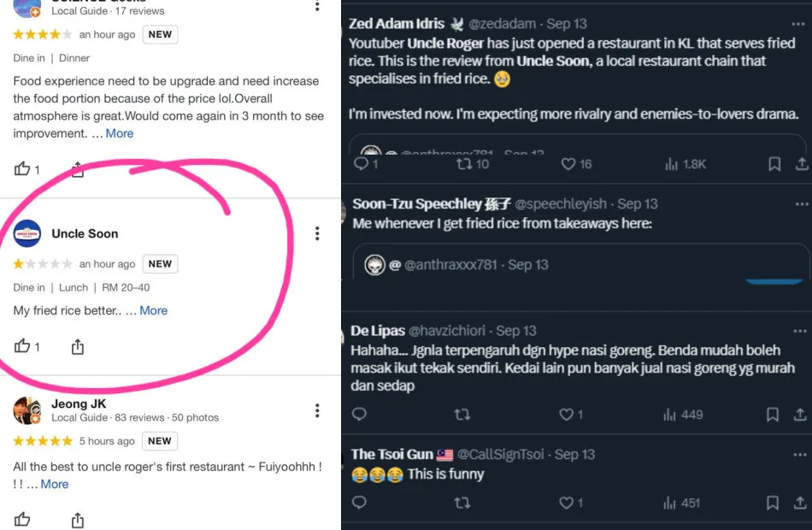Bookmark Zed Adam Idris's tweet
This screenshot has height=530, width=812.
point(774,163)
